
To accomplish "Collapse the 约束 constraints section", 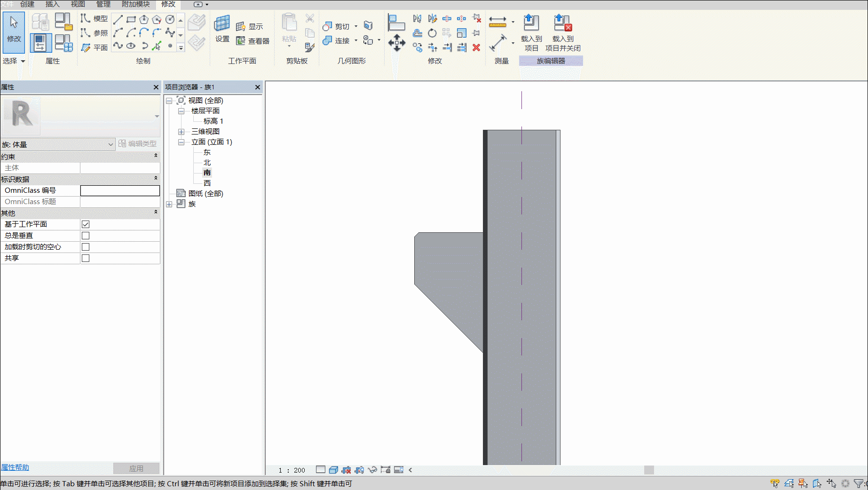I will click(x=156, y=156).
